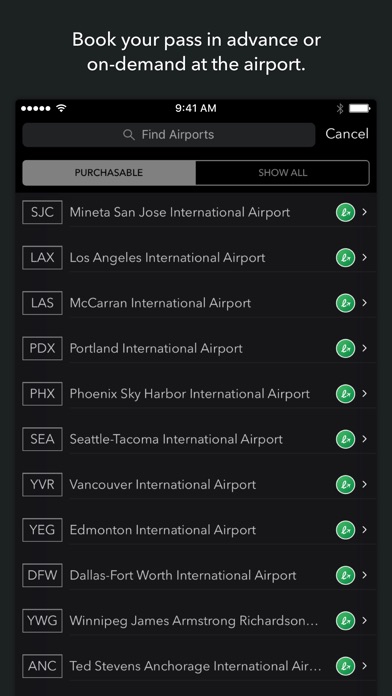Tap the green pass icon for Seattle-Tacoma
Screen dimensions: 392x696
click(345, 439)
